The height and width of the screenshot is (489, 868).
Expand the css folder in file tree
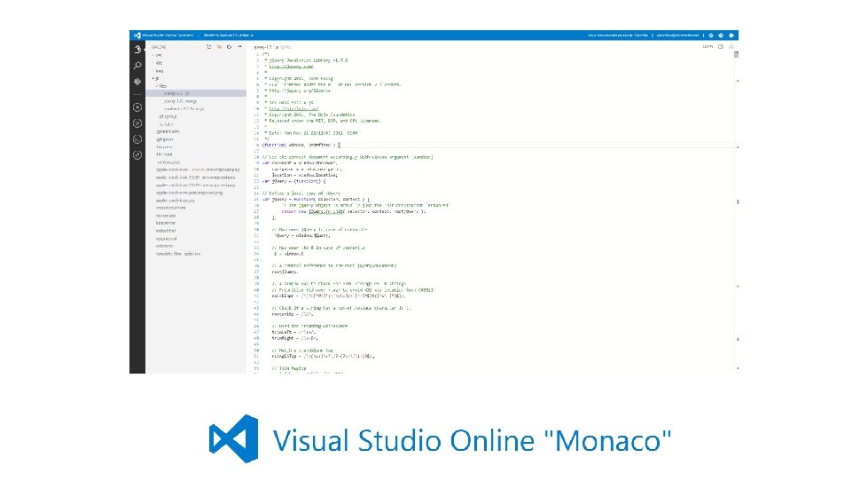click(x=158, y=55)
